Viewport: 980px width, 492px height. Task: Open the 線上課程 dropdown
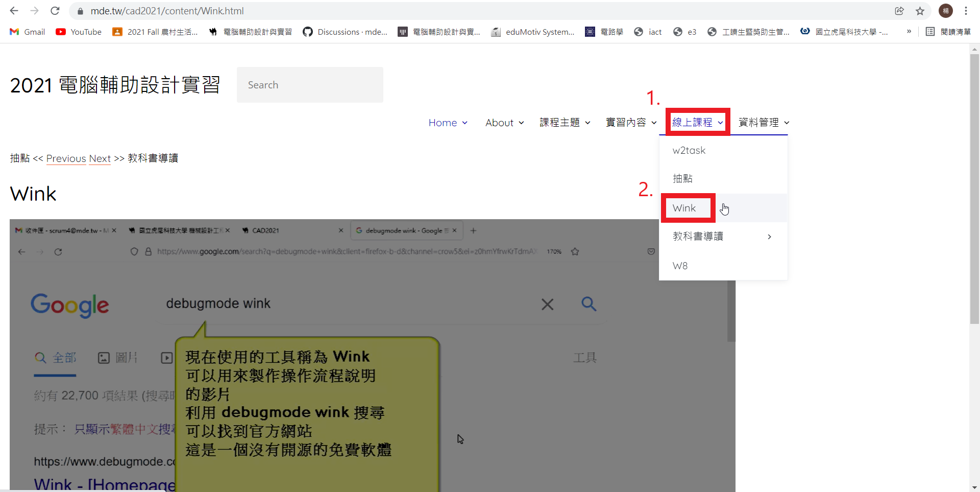pyautogui.click(x=697, y=123)
